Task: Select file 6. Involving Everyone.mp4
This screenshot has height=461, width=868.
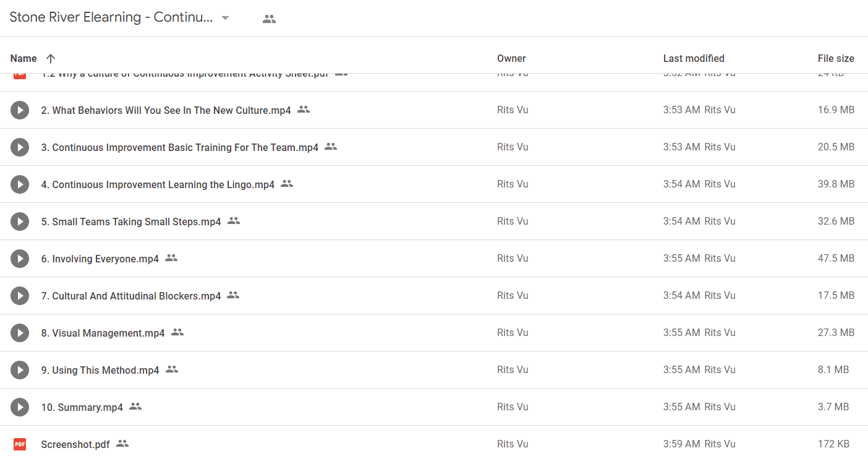Action: 100,259
